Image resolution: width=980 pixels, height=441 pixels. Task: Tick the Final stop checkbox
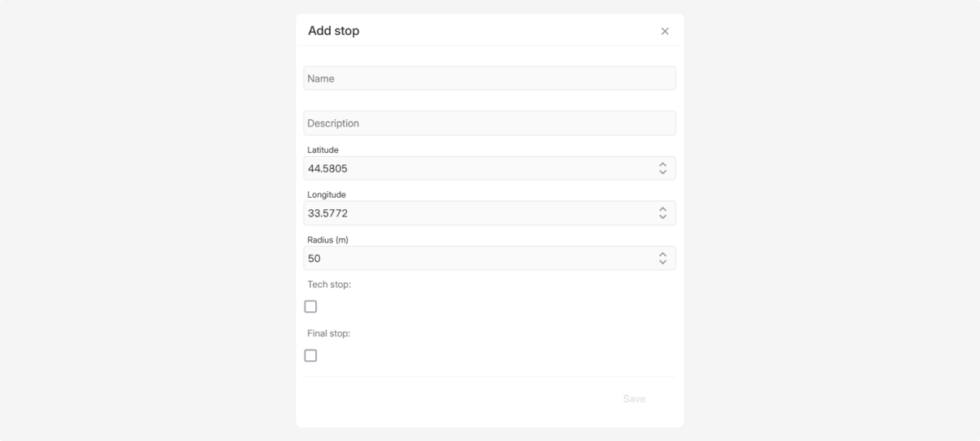tap(310, 356)
